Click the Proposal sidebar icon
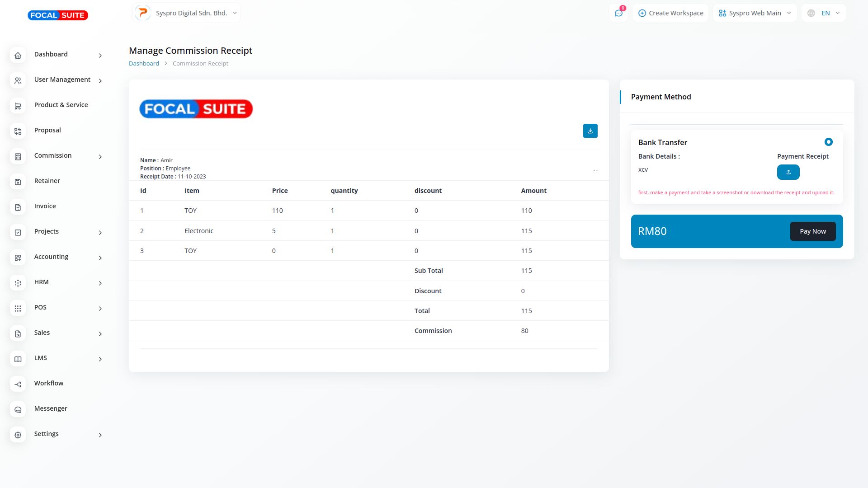The height and width of the screenshot is (488, 868). tap(18, 131)
